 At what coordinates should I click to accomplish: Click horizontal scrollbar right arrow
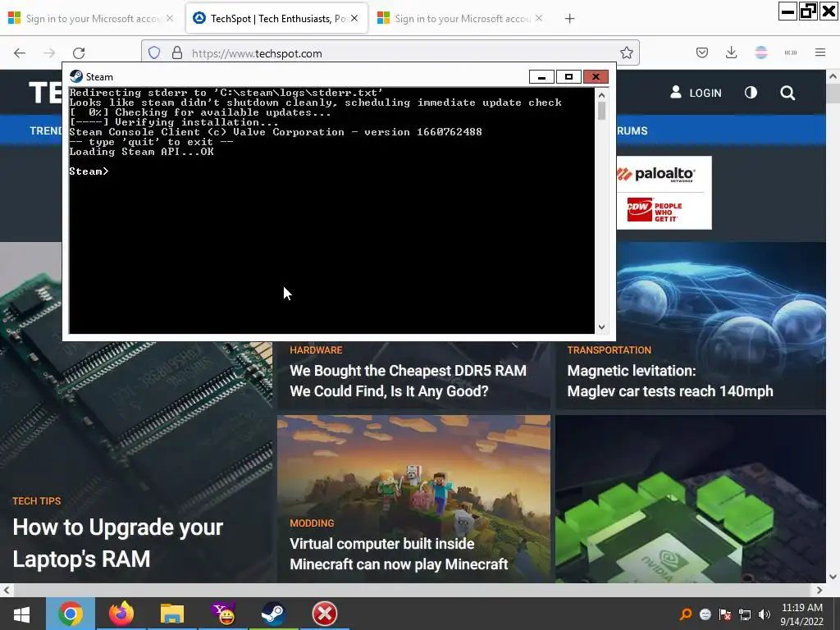tap(819, 590)
